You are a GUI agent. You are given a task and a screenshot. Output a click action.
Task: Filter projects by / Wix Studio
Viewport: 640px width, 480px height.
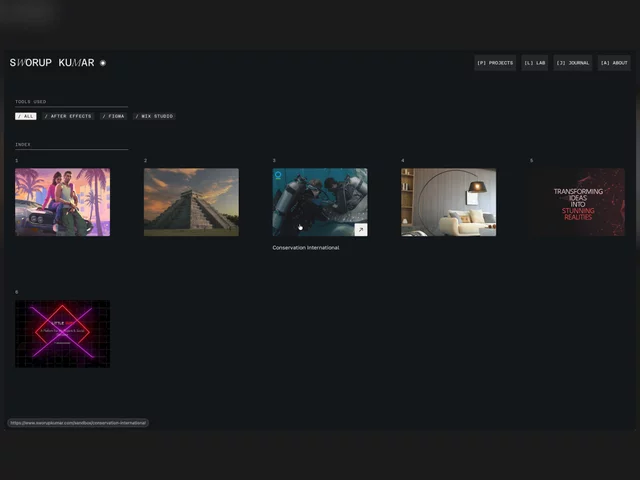(x=154, y=116)
